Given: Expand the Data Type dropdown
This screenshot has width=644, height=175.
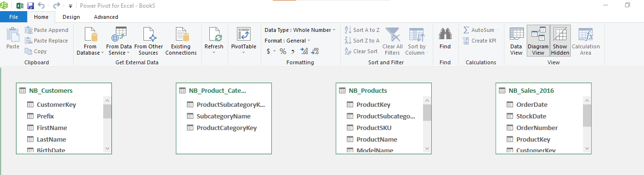Looking at the screenshot, I should 300,30.
